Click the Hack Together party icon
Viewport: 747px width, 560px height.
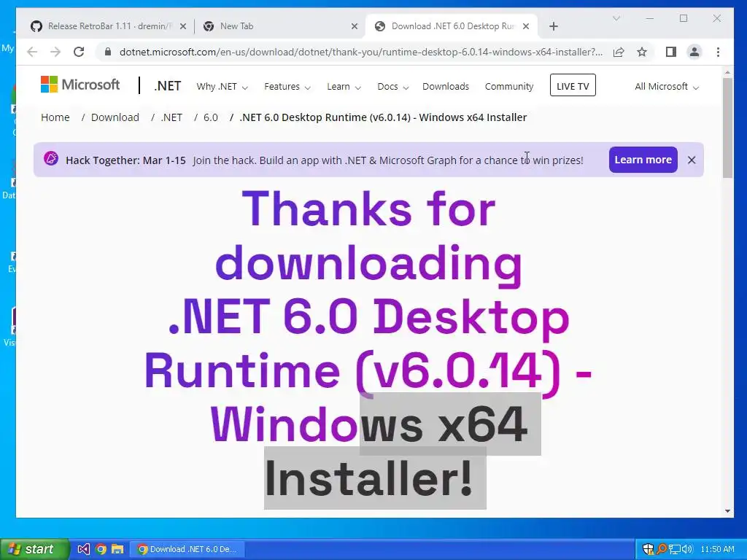[x=51, y=158]
